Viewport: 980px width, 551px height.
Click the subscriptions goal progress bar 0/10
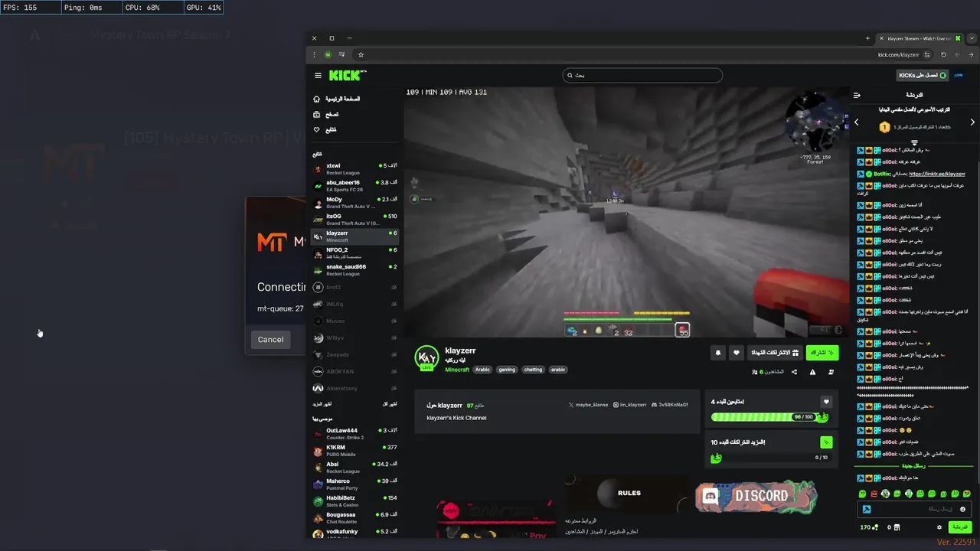pos(772,458)
